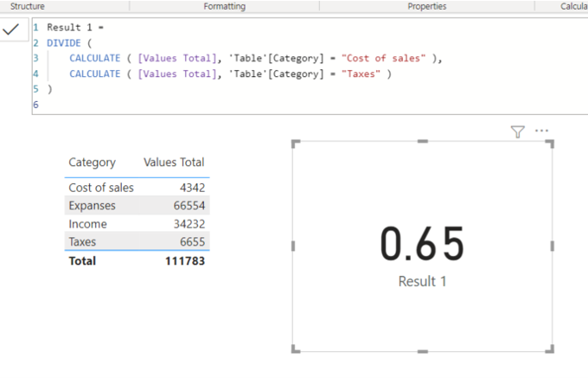This screenshot has height=378, width=588.
Task: Open card visual more options ellipsis
Action: pyautogui.click(x=541, y=131)
